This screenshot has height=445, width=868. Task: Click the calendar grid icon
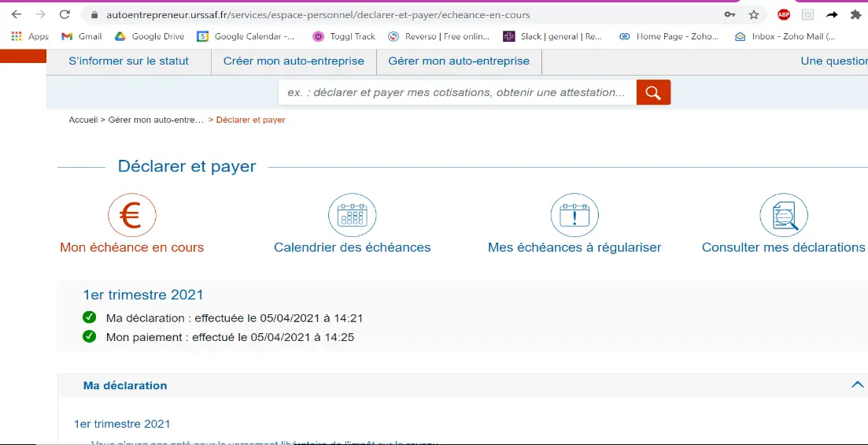pos(352,215)
